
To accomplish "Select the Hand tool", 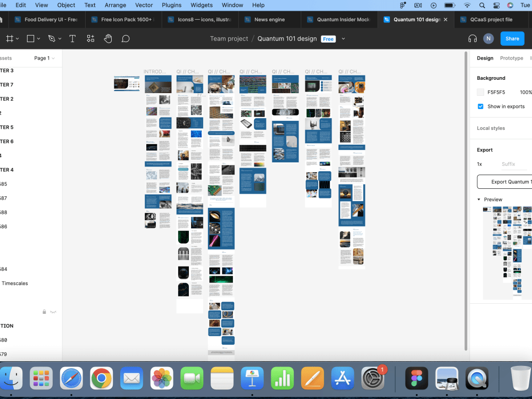I will pos(108,39).
